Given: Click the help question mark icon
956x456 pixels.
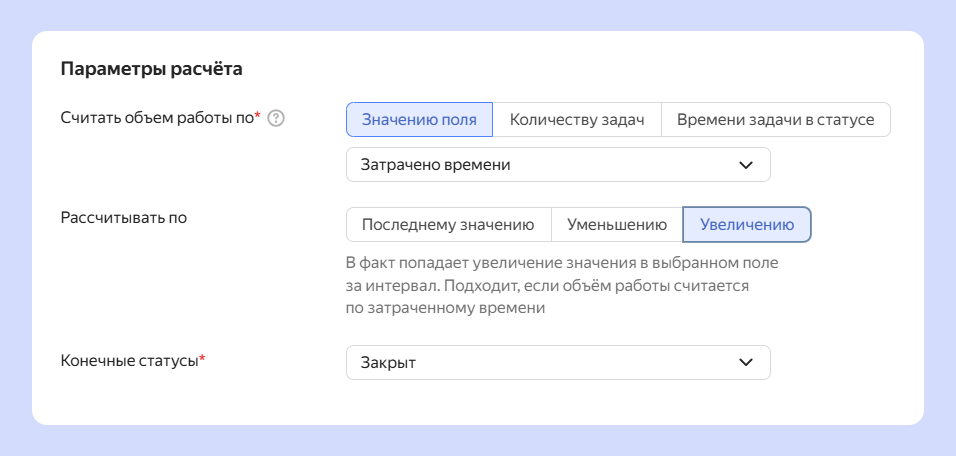Looking at the screenshot, I should click(x=277, y=118).
